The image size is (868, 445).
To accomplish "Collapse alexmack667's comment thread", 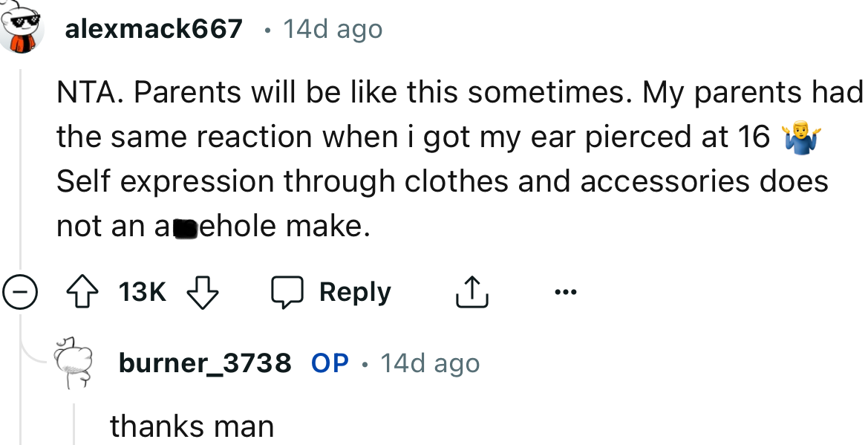I will (x=22, y=291).
